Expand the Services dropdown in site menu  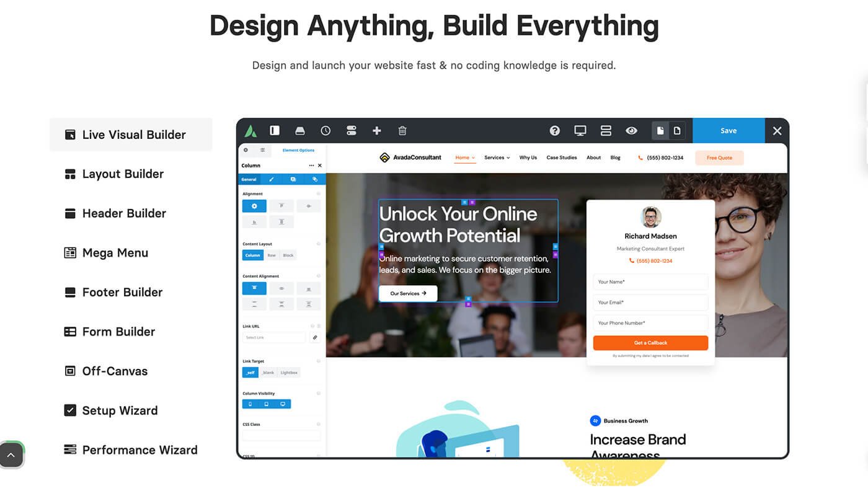[497, 157]
